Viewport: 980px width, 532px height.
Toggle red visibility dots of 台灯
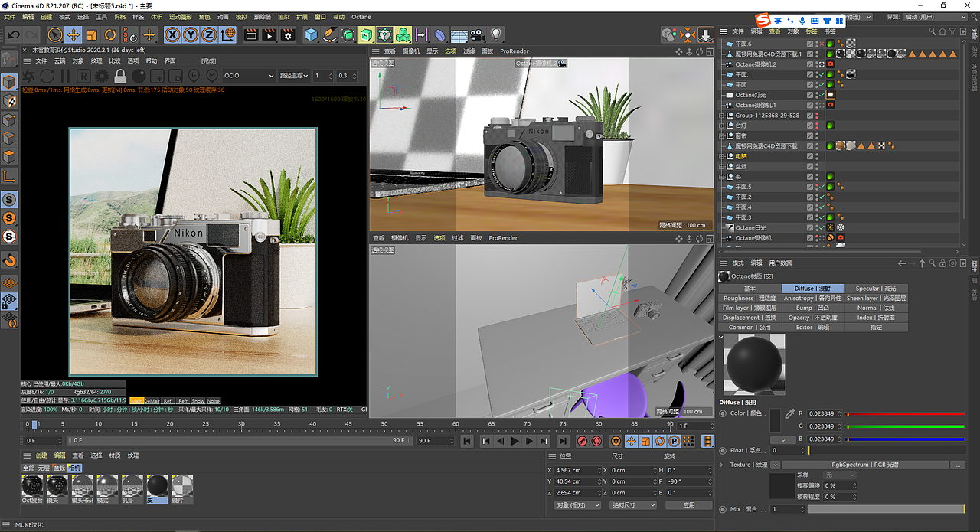pyautogui.click(x=817, y=126)
